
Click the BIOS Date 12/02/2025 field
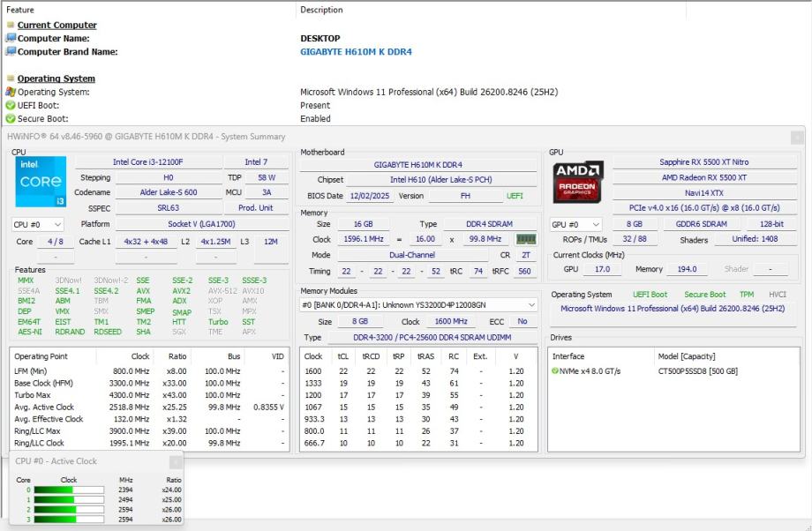[x=370, y=196]
